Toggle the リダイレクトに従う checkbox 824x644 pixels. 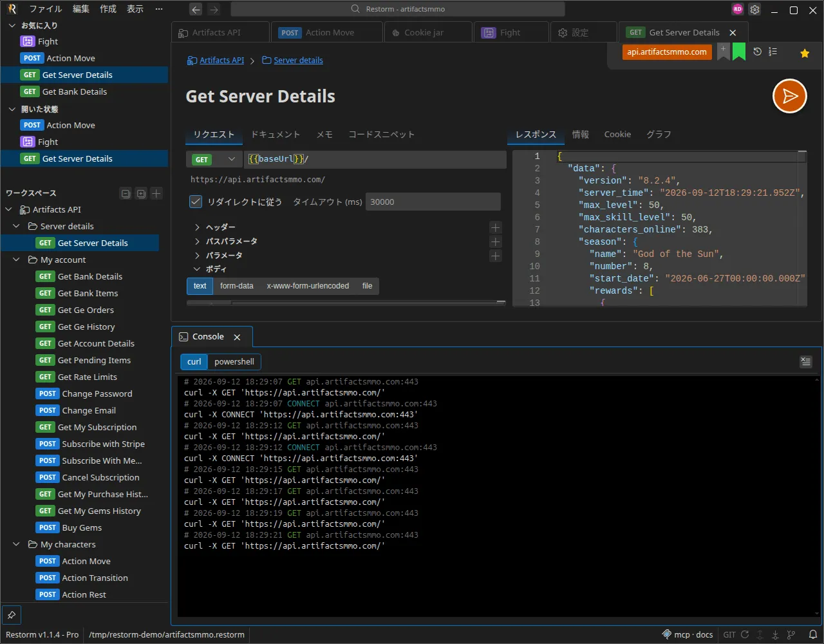click(x=196, y=202)
